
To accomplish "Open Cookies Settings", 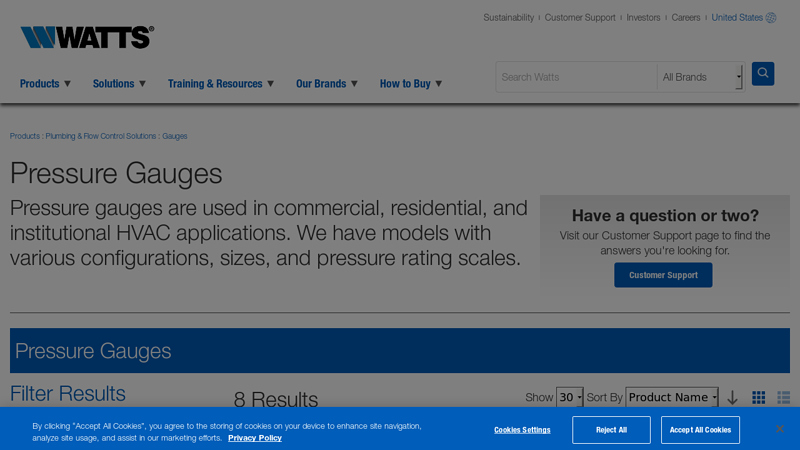I will coord(522,430).
